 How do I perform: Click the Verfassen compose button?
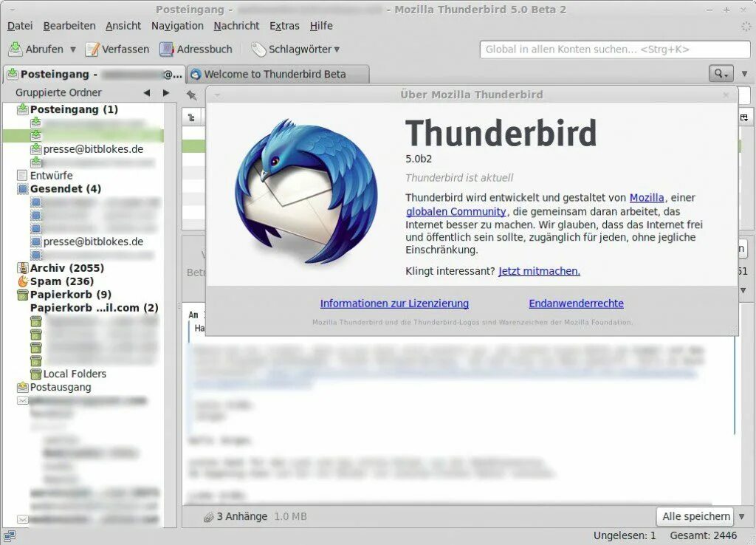coord(117,49)
